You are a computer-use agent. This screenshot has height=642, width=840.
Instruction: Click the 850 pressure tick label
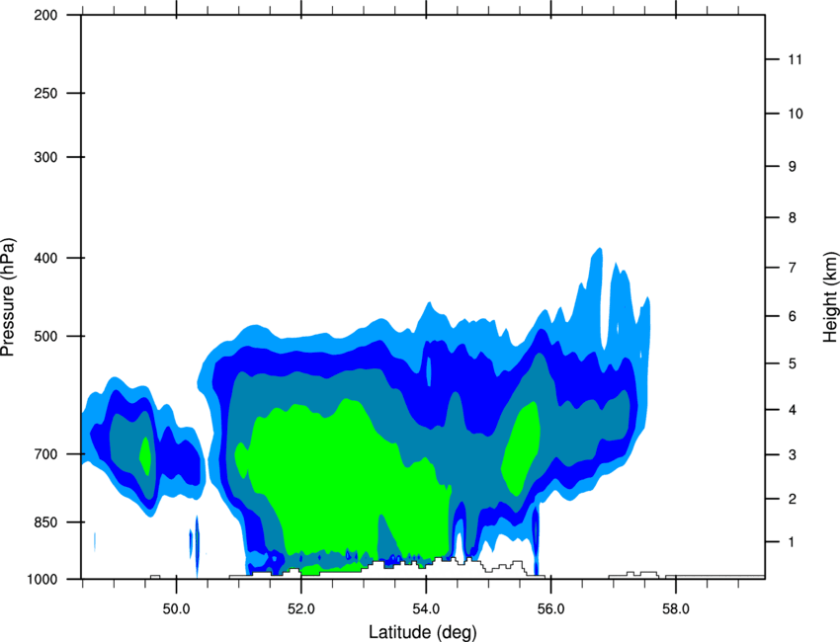[45, 522]
